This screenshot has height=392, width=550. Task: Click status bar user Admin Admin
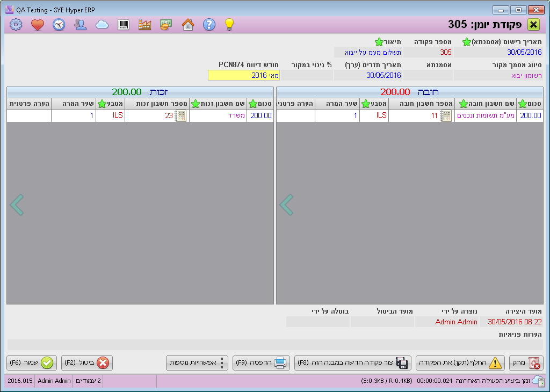[x=54, y=381]
